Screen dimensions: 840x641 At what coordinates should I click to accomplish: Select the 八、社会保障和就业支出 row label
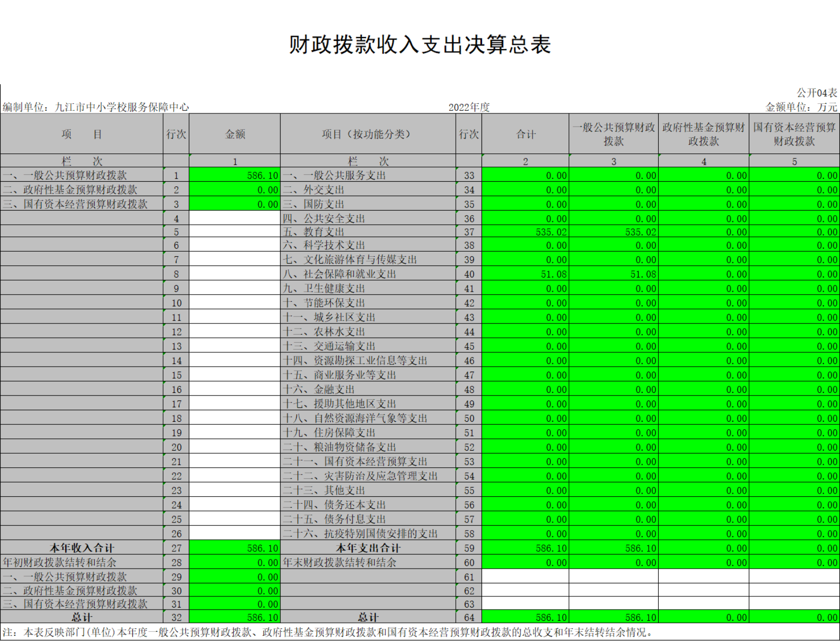340,274
